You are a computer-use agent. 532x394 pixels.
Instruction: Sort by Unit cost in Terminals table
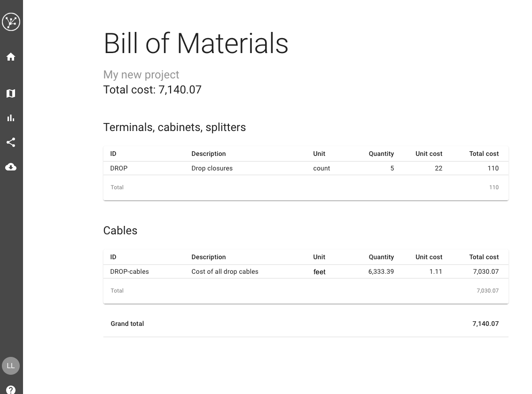tap(429, 154)
